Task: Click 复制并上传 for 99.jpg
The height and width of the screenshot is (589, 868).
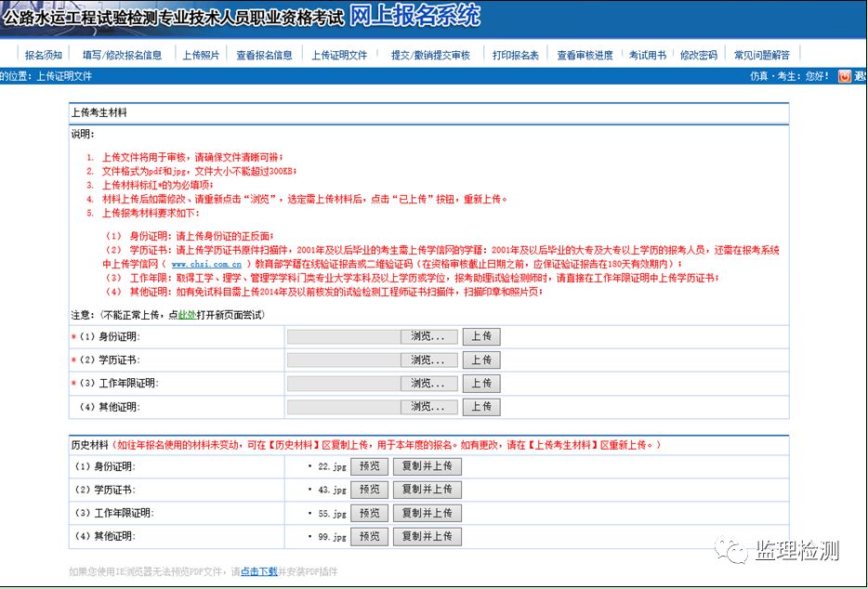Action: point(427,536)
